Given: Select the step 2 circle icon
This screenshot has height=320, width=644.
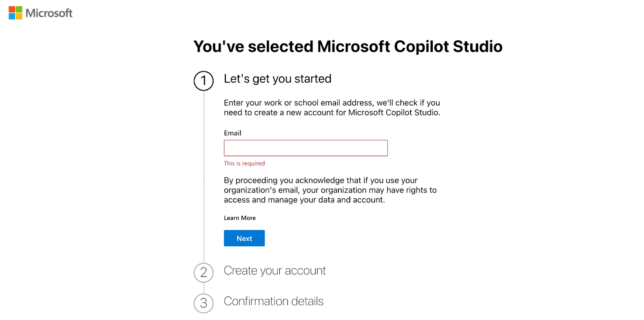Looking at the screenshot, I should (204, 273).
